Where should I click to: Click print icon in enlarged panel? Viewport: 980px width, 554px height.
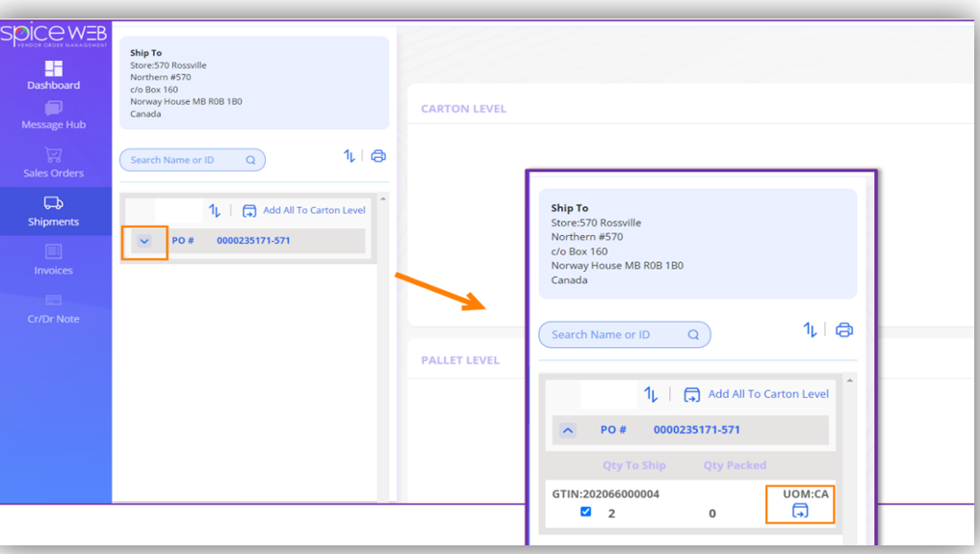point(844,330)
